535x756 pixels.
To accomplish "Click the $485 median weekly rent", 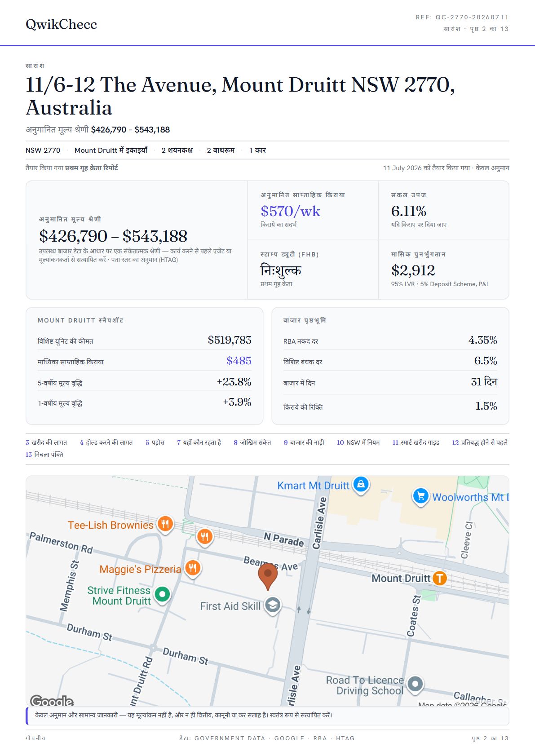I will click(x=239, y=361).
